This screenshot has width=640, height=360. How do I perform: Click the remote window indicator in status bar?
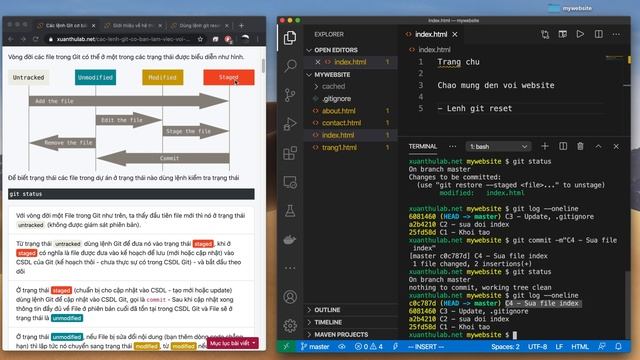tap(286, 347)
